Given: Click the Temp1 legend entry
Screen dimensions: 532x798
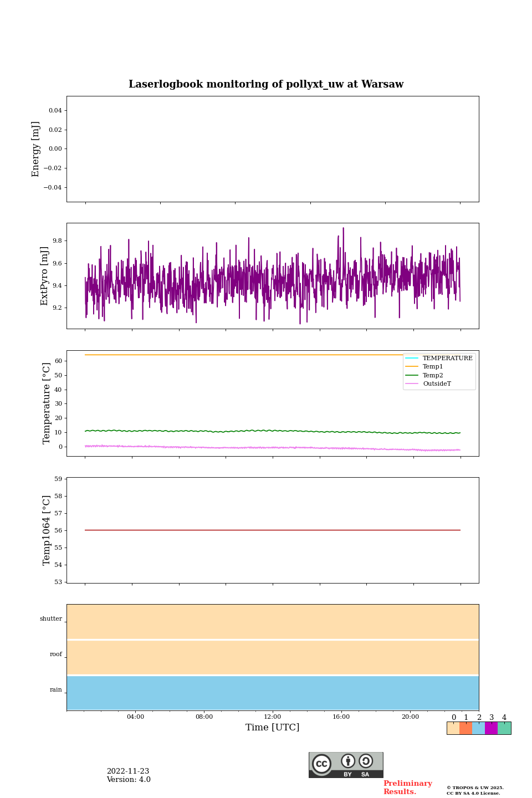Looking at the screenshot, I should (424, 367).
